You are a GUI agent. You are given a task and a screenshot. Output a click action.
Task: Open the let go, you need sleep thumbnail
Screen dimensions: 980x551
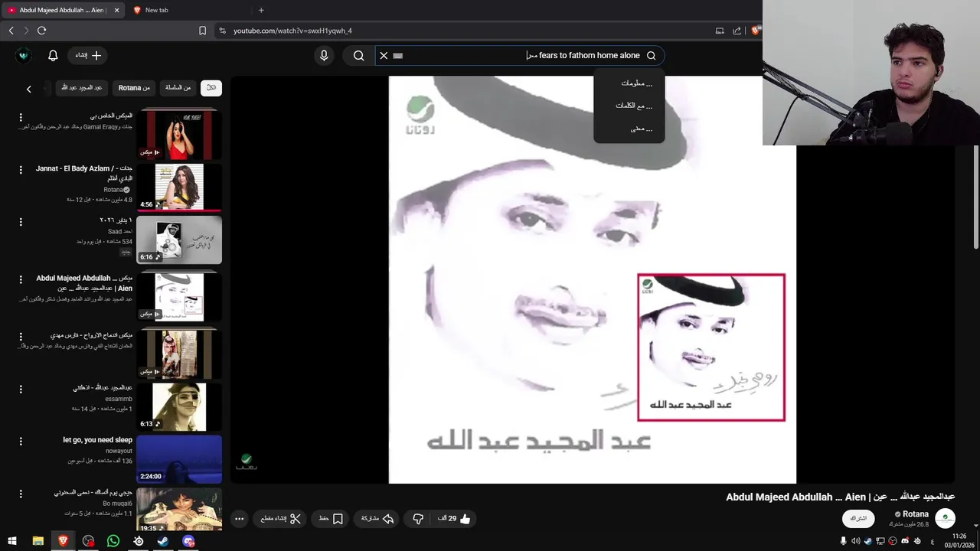point(179,458)
